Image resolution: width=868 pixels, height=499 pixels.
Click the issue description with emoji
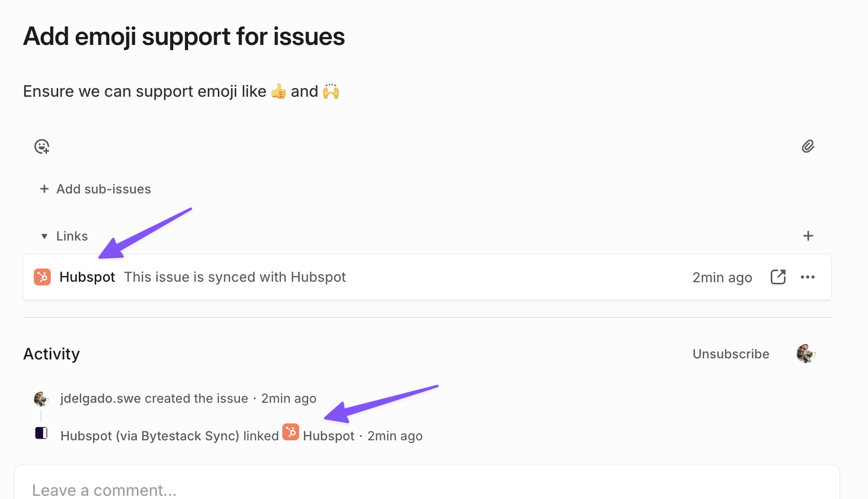point(180,90)
